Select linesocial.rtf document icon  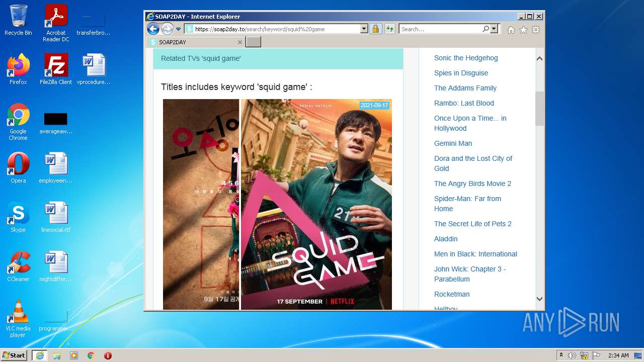pos(56,217)
